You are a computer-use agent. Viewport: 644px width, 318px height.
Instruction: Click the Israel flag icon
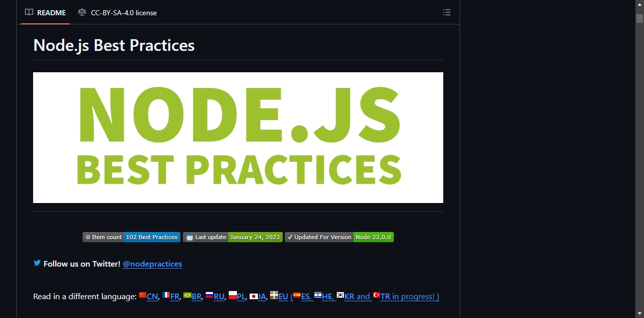pos(318,295)
